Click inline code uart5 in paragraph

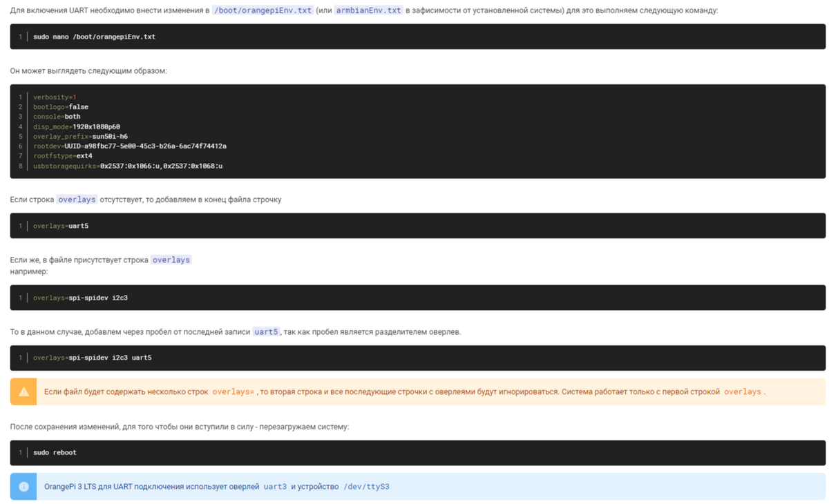coord(266,332)
